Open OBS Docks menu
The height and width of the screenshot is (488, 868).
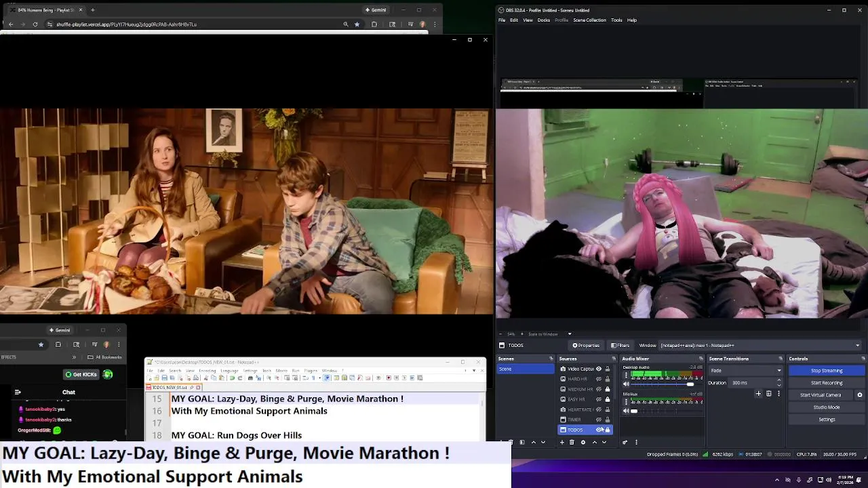click(544, 20)
